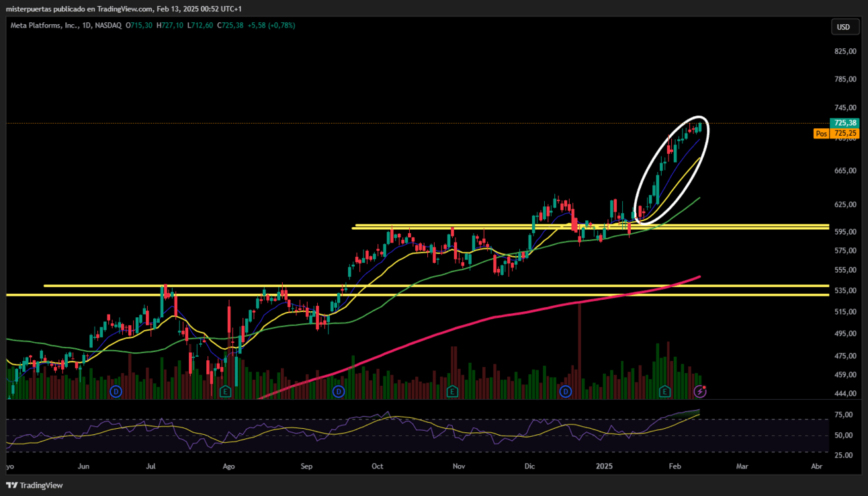
Task: Click the misterpuertas publication header text
Action: point(124,9)
